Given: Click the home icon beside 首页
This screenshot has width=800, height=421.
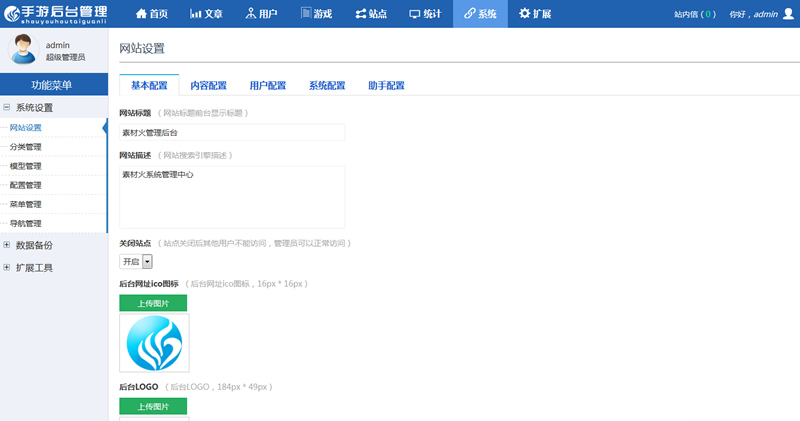Looking at the screenshot, I should [141, 14].
